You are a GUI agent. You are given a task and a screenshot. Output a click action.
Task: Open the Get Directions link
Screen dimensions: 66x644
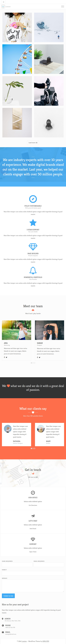[33, 505]
